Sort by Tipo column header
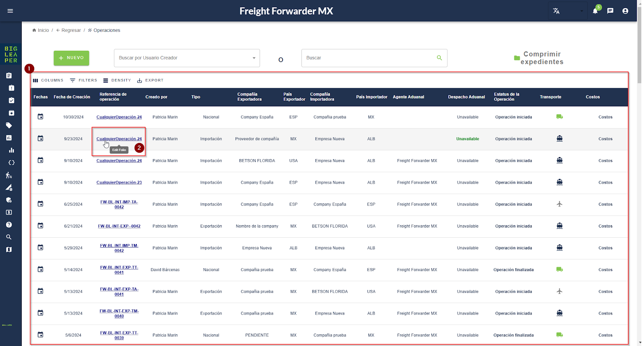644x346 pixels. [x=196, y=97]
